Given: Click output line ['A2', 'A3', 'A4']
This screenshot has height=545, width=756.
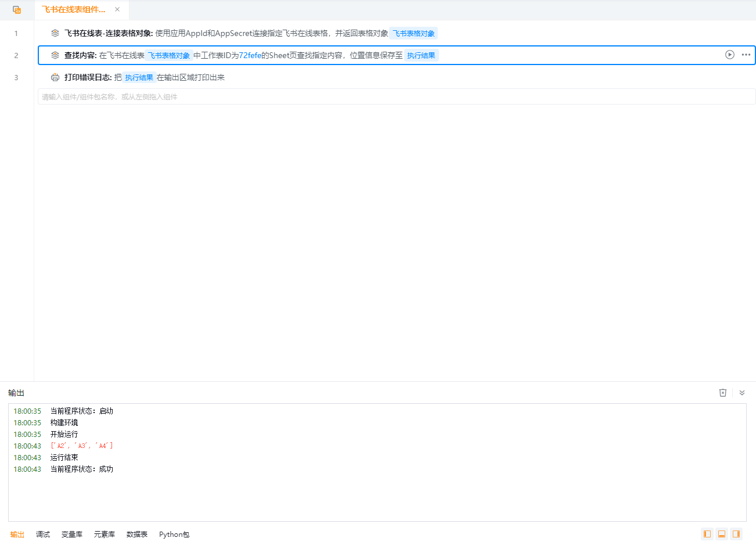Looking at the screenshot, I should tap(81, 446).
